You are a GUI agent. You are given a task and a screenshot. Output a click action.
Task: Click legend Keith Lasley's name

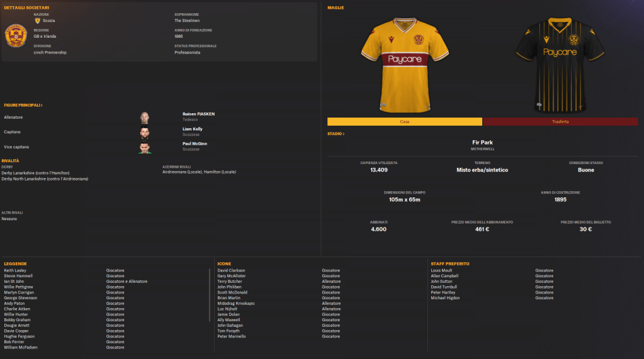[x=15, y=270]
